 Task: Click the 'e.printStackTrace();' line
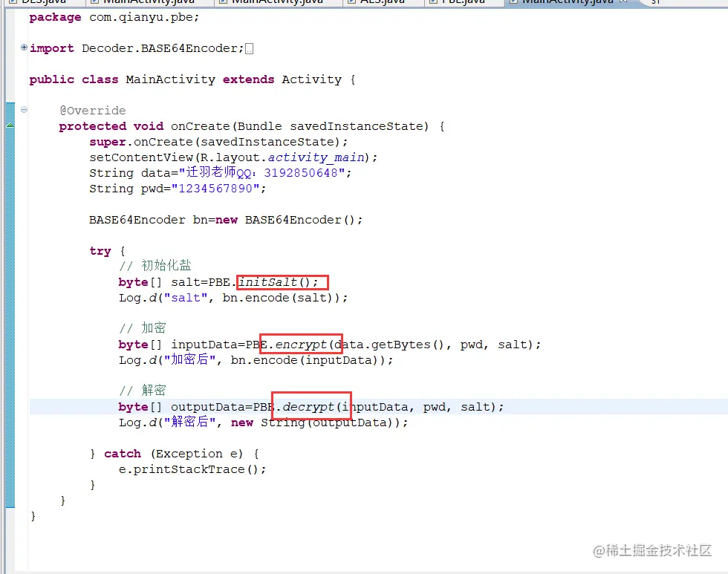tap(192, 469)
